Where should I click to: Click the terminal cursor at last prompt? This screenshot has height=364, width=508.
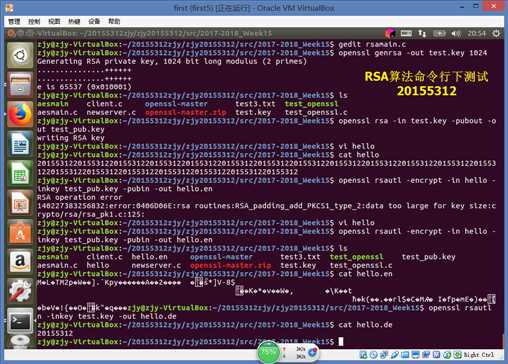(x=341, y=342)
